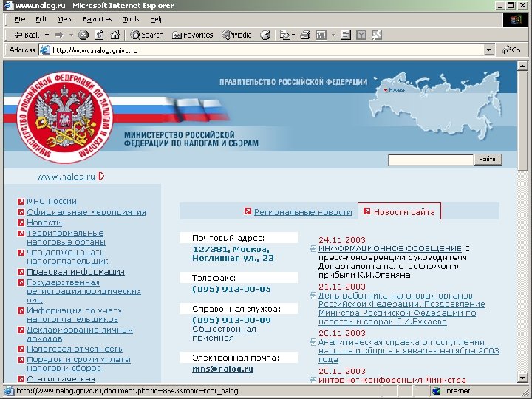Click the Mail toolbar icon
This screenshot has width=532, height=399.
point(284,35)
